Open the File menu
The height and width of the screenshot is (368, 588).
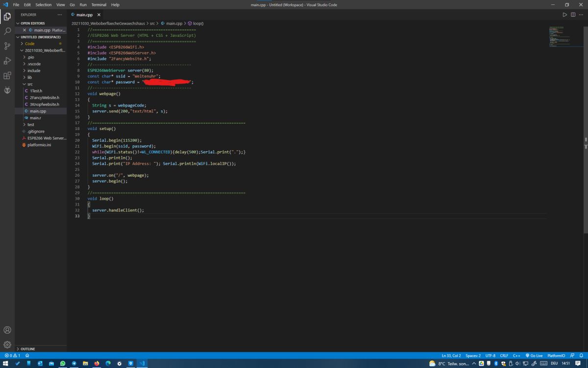click(16, 4)
